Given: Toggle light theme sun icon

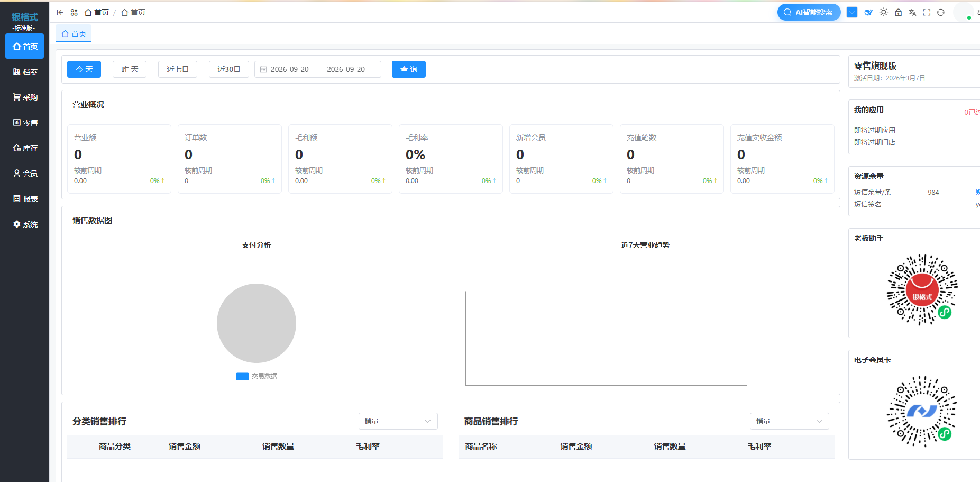Looking at the screenshot, I should click(884, 12).
